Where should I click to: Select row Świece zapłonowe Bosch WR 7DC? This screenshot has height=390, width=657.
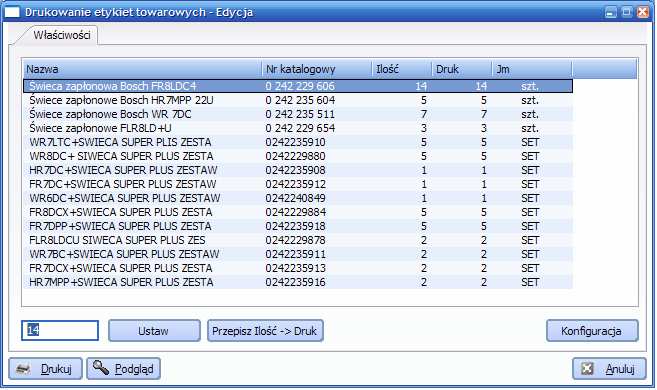click(298, 114)
